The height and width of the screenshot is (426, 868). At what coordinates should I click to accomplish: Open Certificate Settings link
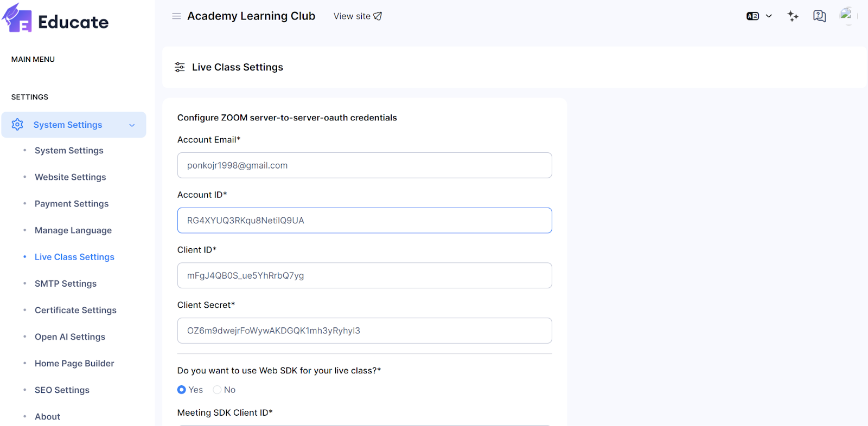[75, 310]
